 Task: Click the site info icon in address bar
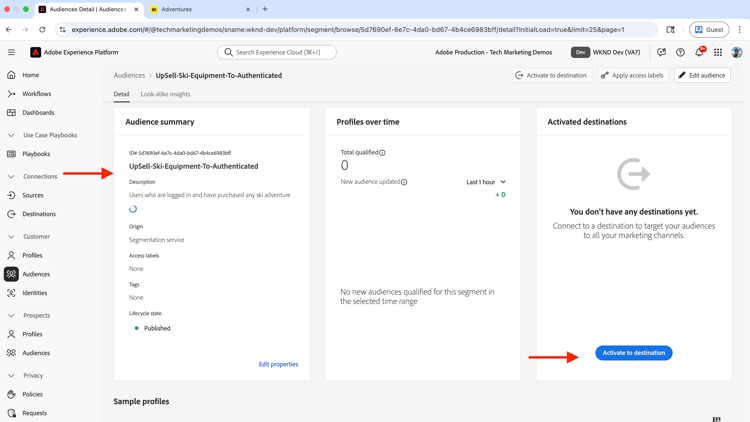click(62, 30)
